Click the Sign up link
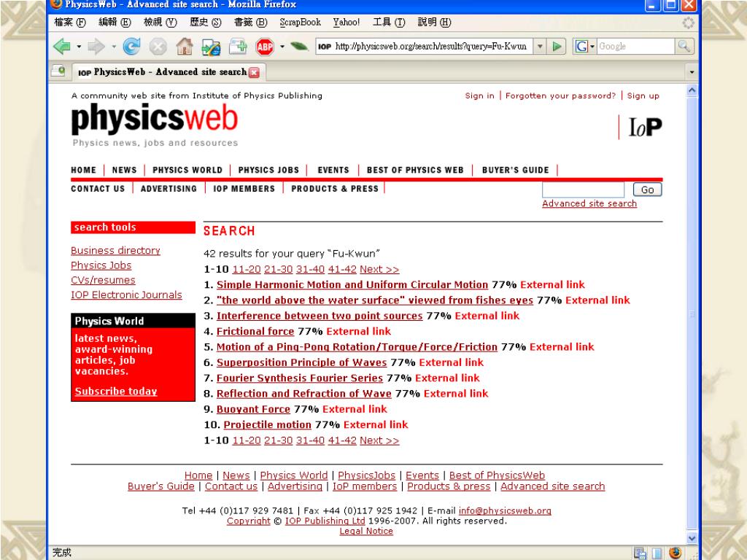The width and height of the screenshot is (747, 560). (643, 96)
